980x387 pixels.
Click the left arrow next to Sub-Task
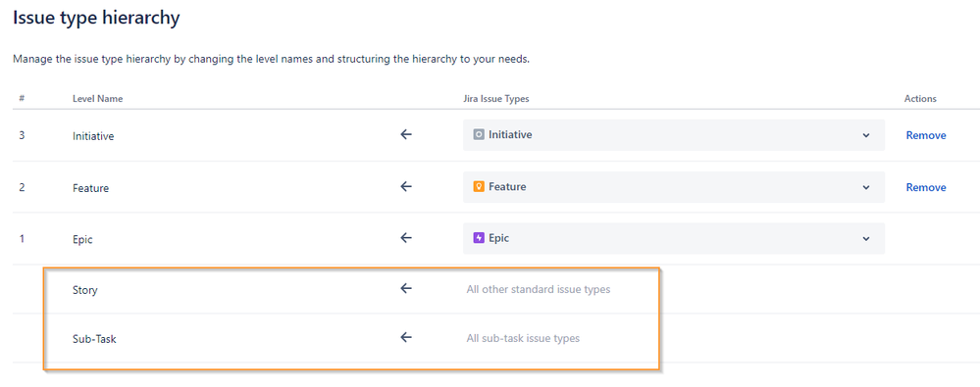pyautogui.click(x=406, y=337)
